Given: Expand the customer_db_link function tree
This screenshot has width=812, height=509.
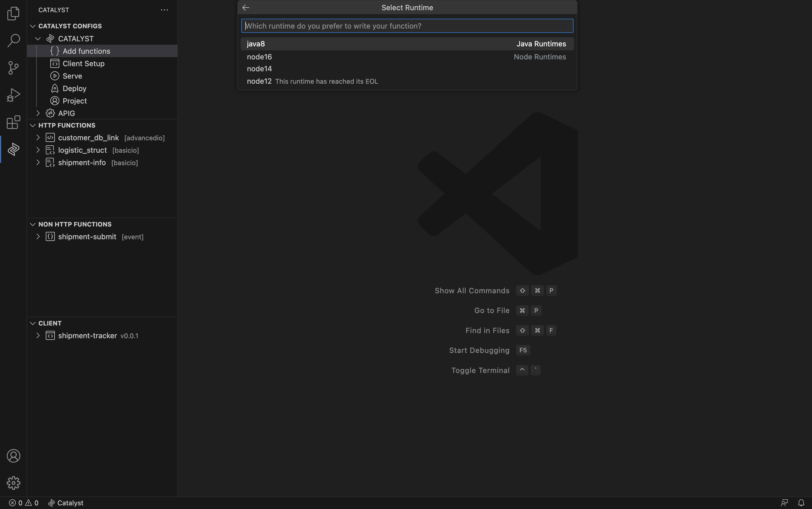Looking at the screenshot, I should [x=38, y=138].
